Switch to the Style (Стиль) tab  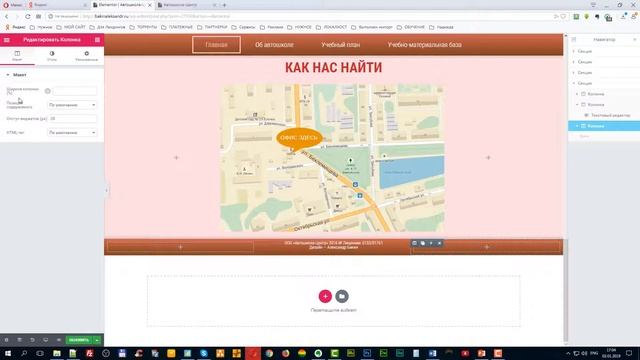coord(52,56)
